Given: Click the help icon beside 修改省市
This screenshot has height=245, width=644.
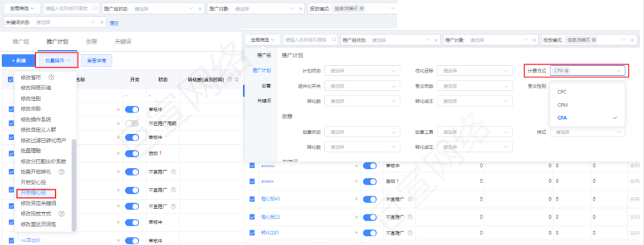Looking at the screenshot, I should pos(51,77).
